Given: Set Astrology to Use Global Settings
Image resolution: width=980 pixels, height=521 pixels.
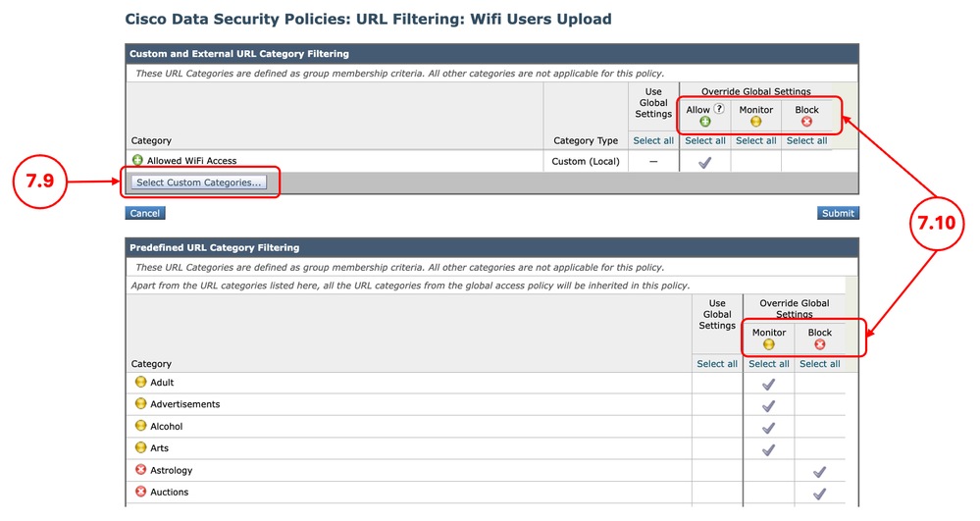Looking at the screenshot, I should coord(717,470).
